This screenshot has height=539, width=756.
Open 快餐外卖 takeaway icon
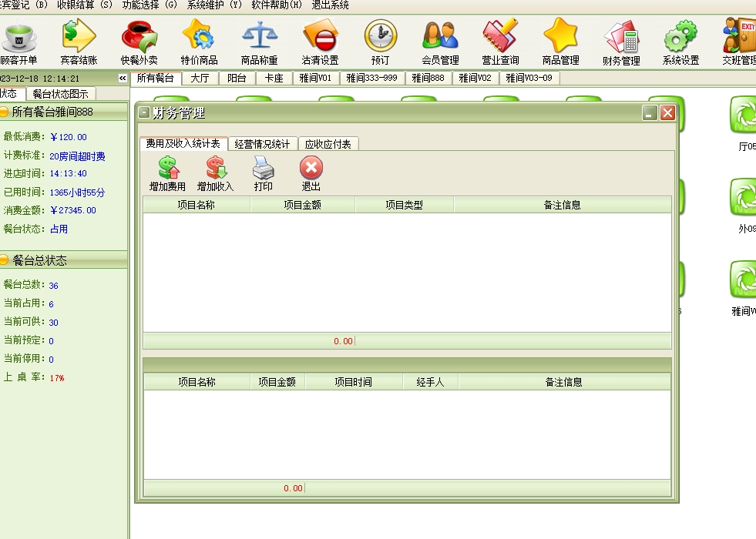tap(139, 42)
